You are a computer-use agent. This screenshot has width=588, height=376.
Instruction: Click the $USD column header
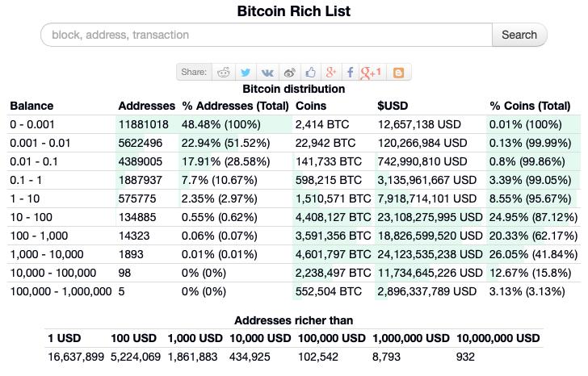coord(393,106)
